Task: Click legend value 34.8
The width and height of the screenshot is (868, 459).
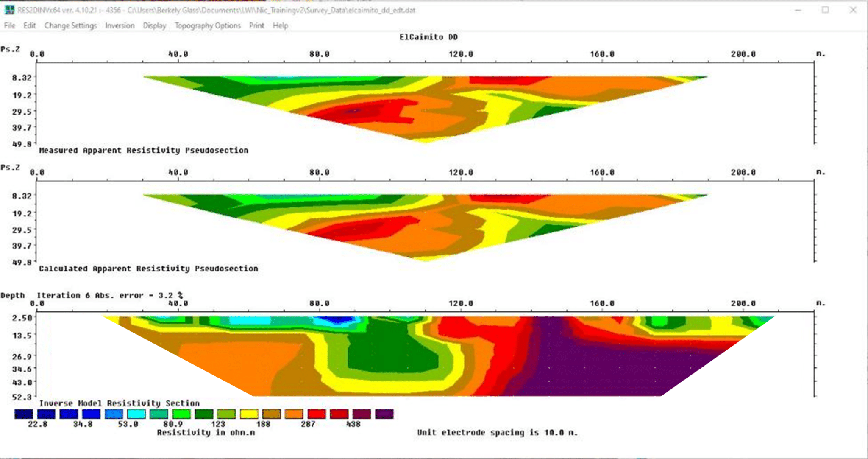Action: 83,424
